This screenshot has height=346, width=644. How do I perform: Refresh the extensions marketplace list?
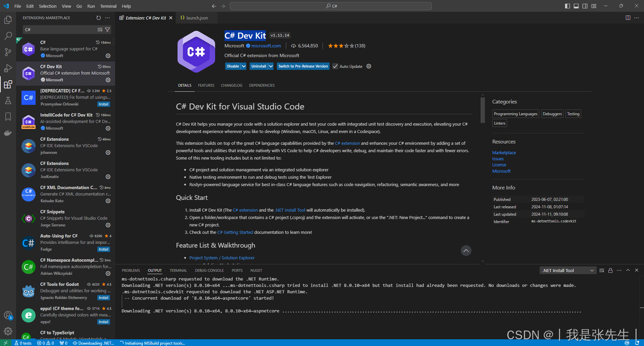[99, 18]
